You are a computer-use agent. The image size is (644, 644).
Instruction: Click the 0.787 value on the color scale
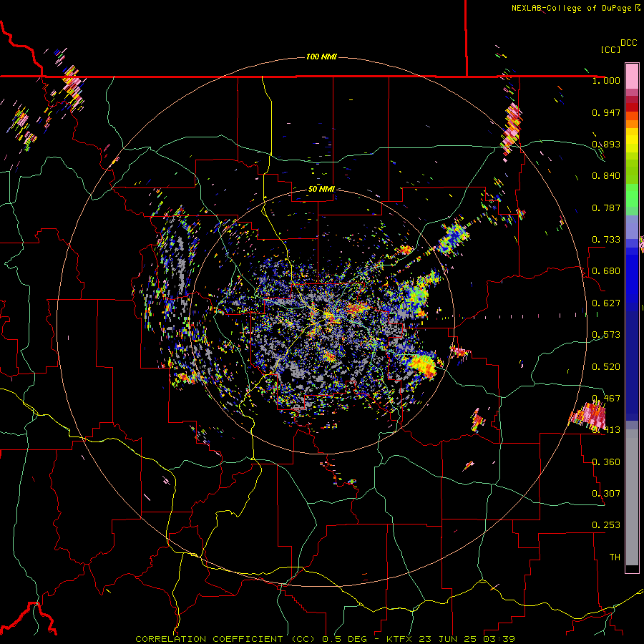click(606, 208)
